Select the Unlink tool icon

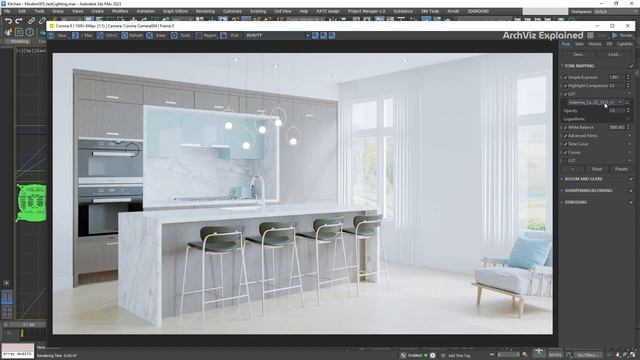coord(42,21)
